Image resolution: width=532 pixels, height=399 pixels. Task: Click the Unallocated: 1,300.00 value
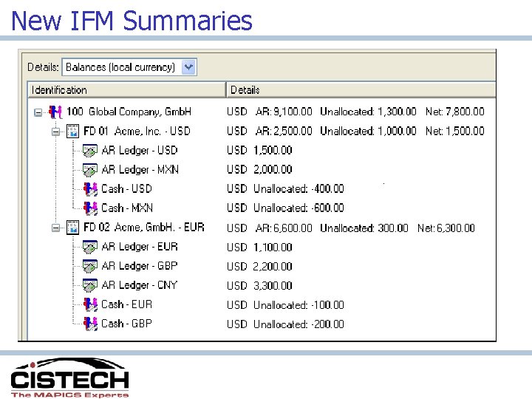pos(368,112)
